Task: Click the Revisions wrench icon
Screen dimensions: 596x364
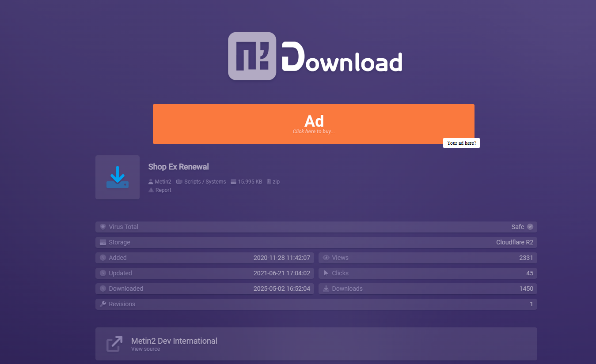Action: [x=103, y=304]
